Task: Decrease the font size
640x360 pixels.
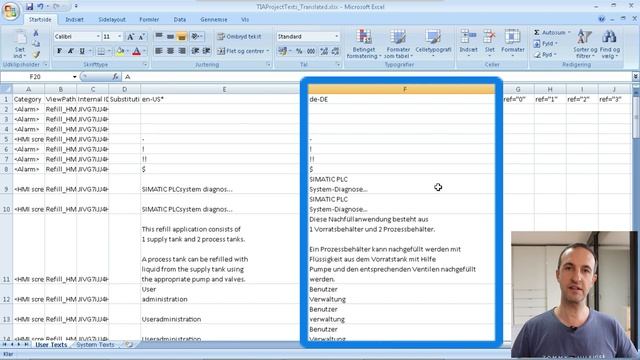Action: (x=141, y=37)
